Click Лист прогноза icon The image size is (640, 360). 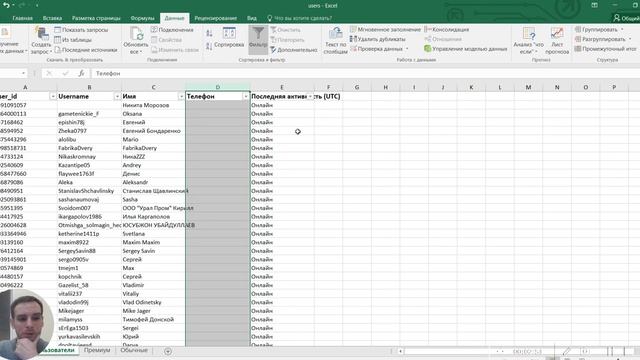[x=557, y=33]
